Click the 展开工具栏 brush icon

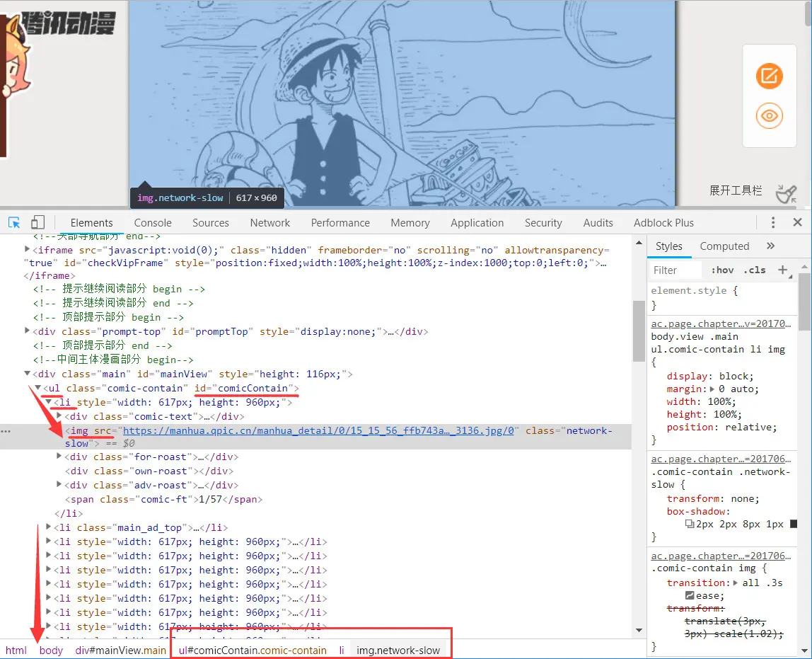click(786, 193)
